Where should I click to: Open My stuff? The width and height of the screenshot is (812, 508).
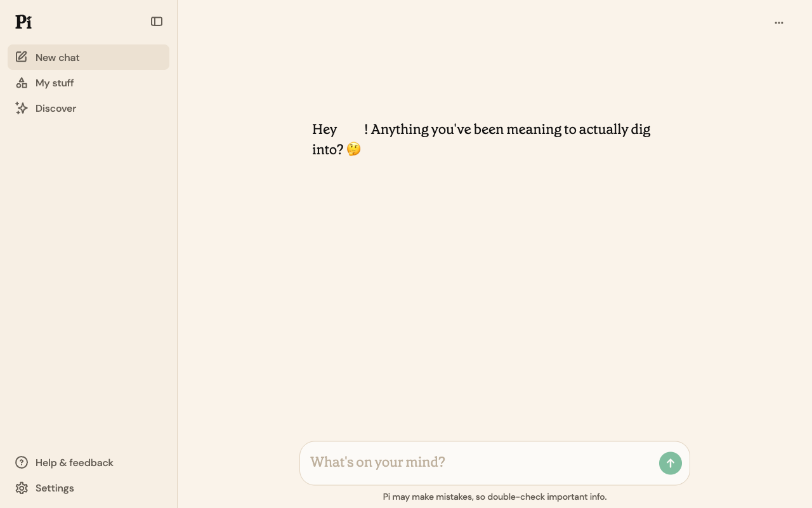point(88,83)
